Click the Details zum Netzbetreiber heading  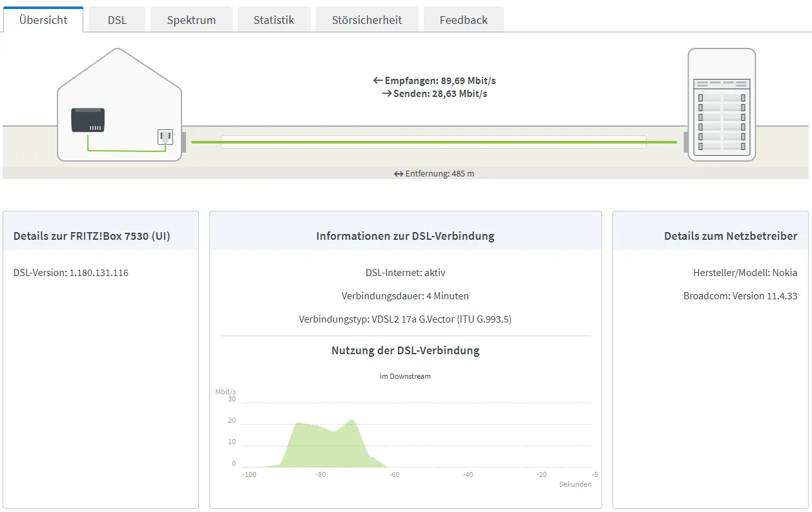[730, 236]
